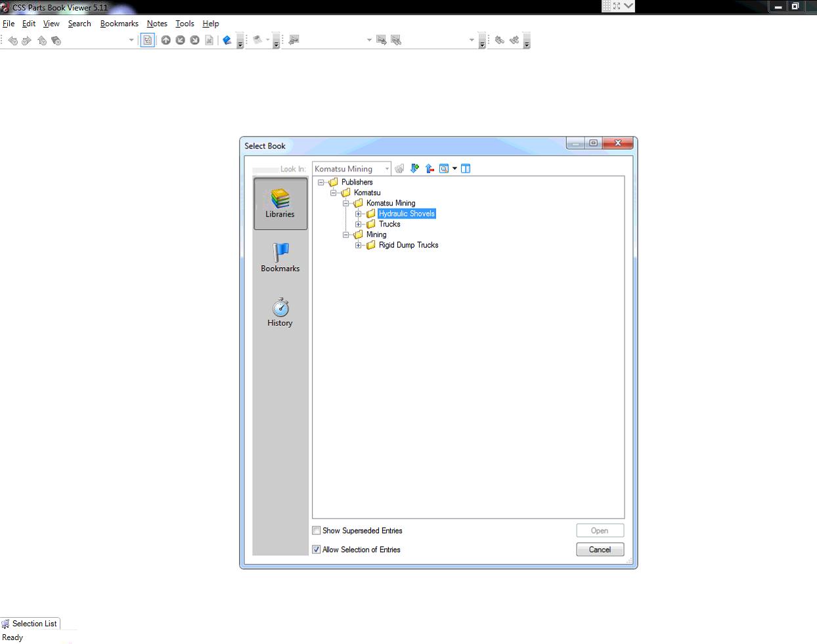Expand the Trucks folder in the tree

pyautogui.click(x=358, y=224)
